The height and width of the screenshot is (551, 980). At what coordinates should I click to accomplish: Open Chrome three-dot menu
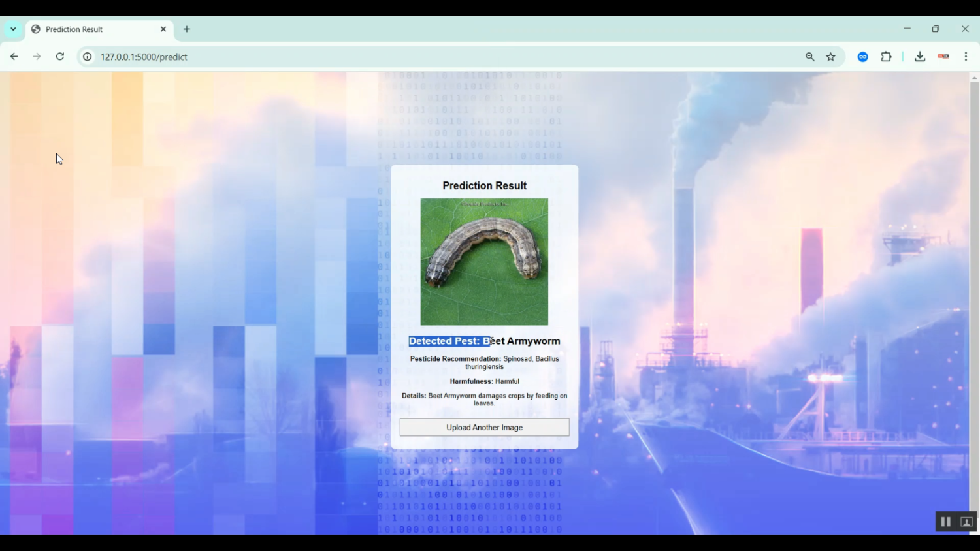coord(966,57)
